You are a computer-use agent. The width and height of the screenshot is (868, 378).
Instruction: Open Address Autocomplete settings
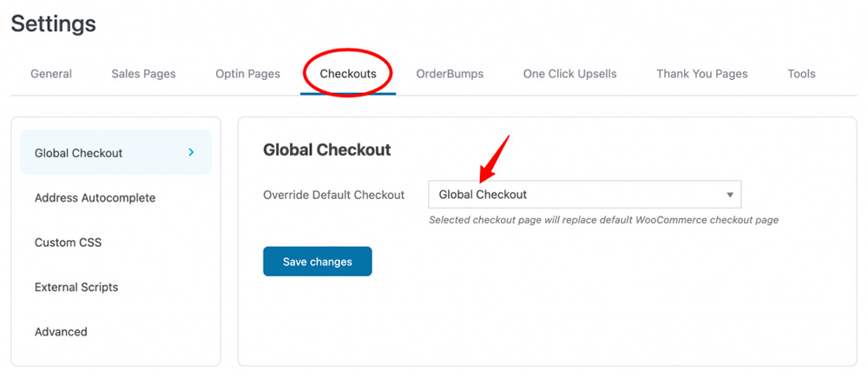(x=95, y=198)
